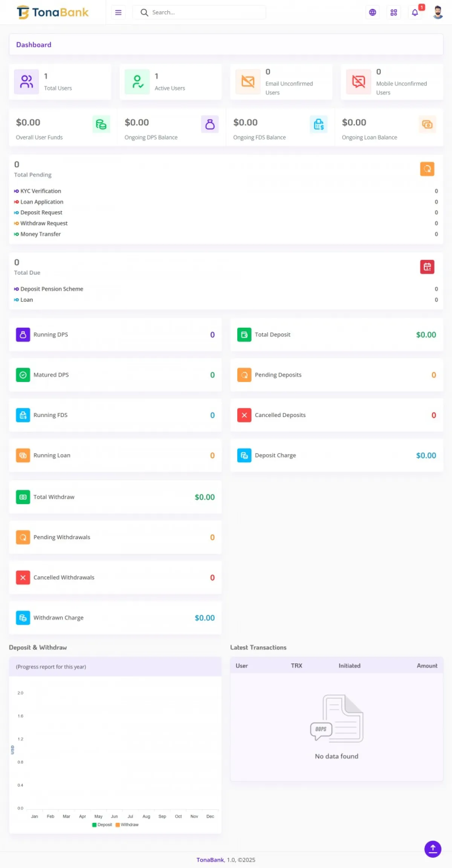Screen dimensions: 452x868
Task: Click the Matured DPS check icon
Action: tap(23, 375)
